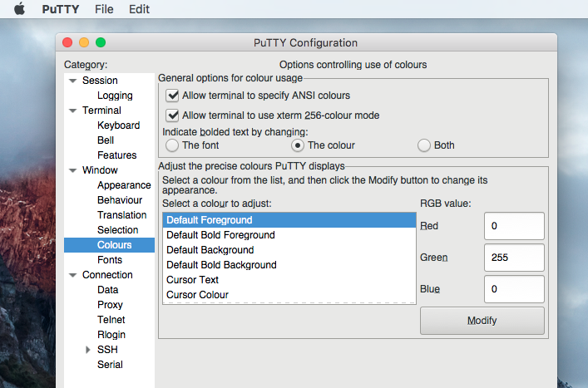Click the yellow minimize window button
This screenshot has width=588, height=388.
84,42
